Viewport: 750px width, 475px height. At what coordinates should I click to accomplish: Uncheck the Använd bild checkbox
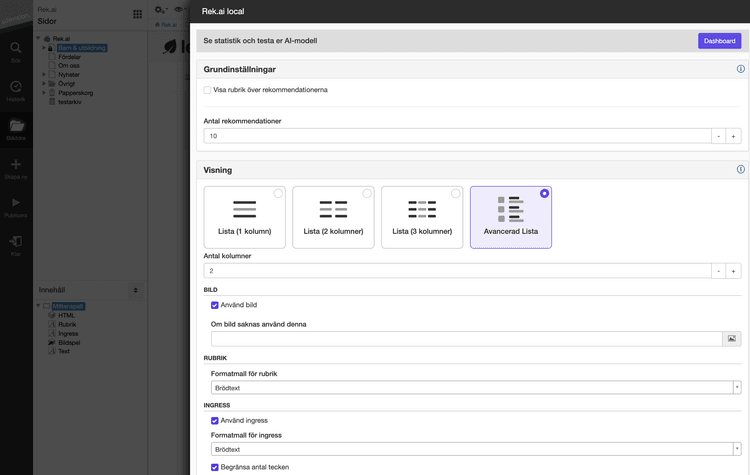point(215,305)
